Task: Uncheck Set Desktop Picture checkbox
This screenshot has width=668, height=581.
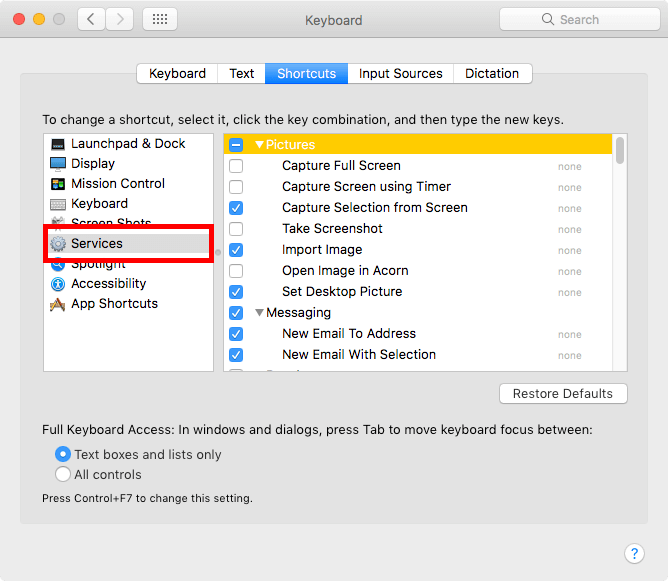Action: tap(236, 292)
